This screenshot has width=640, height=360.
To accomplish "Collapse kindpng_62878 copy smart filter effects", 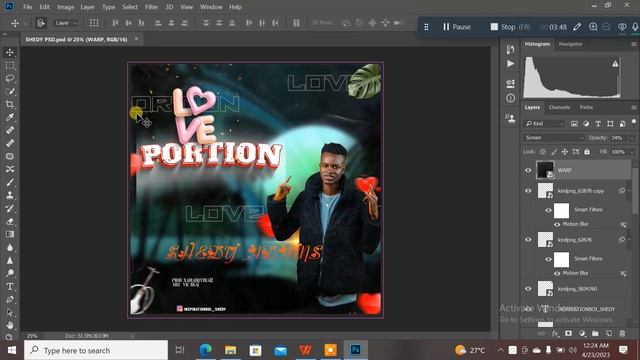I will tap(629, 191).
